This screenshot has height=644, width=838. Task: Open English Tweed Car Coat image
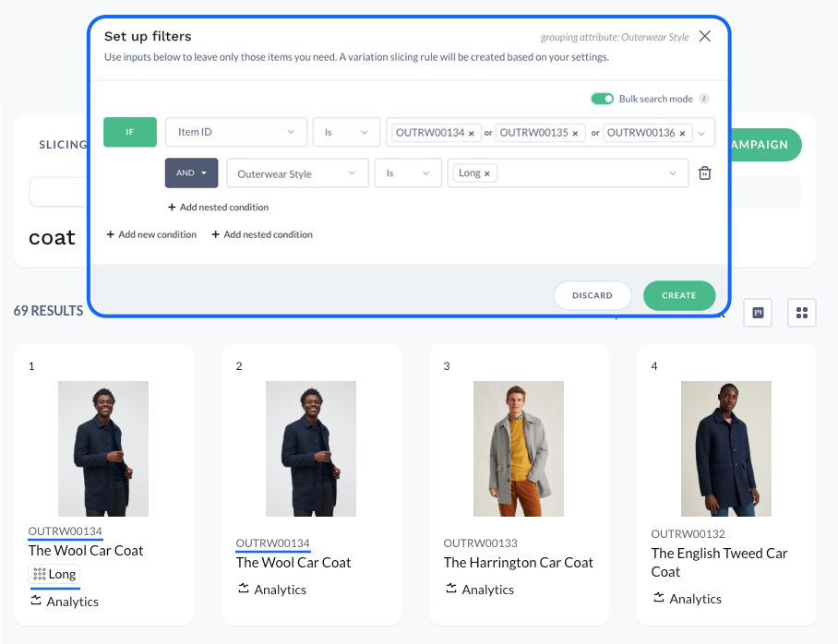coord(726,448)
